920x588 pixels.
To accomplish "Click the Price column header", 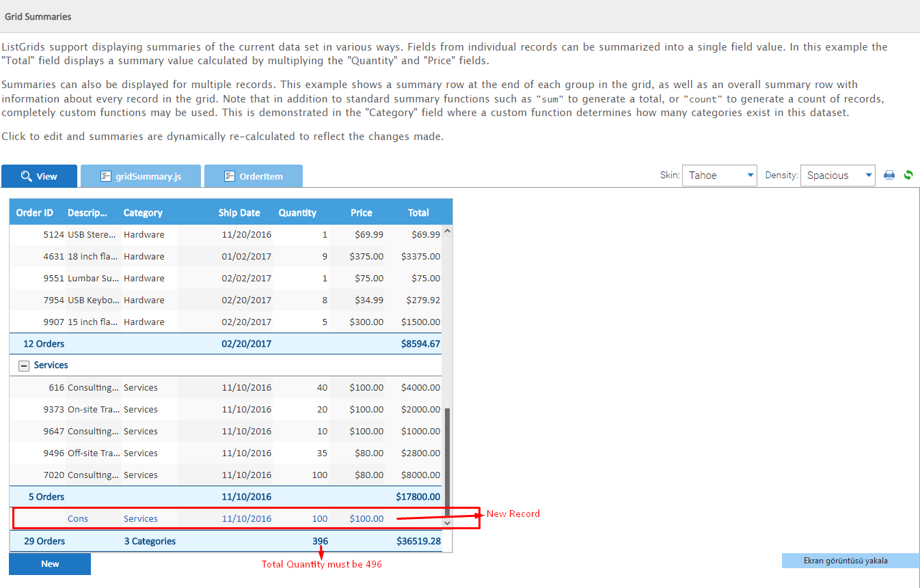I will coord(361,212).
